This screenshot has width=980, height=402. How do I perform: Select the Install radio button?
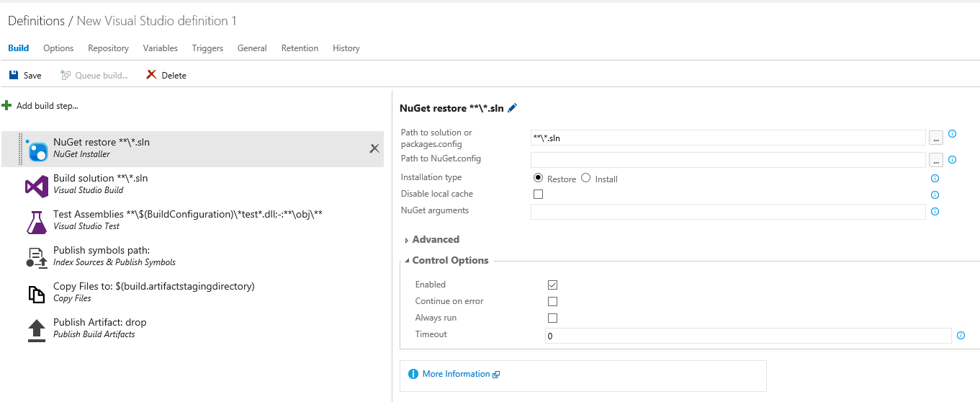click(585, 178)
